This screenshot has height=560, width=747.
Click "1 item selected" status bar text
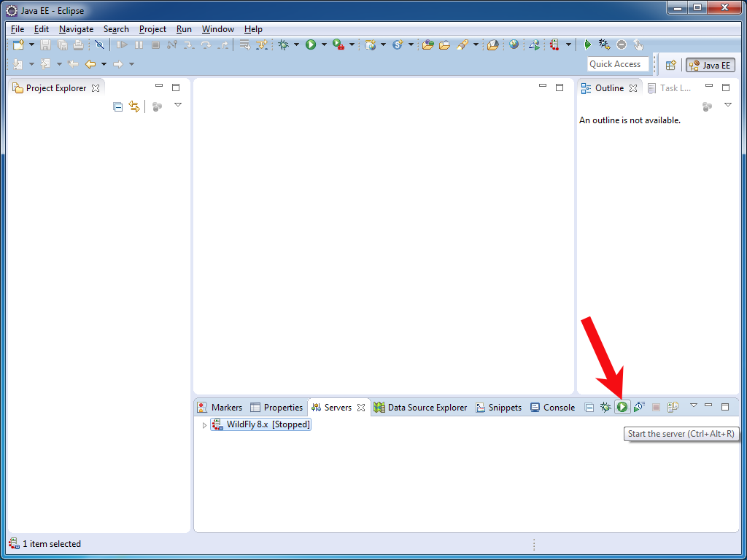(52, 544)
